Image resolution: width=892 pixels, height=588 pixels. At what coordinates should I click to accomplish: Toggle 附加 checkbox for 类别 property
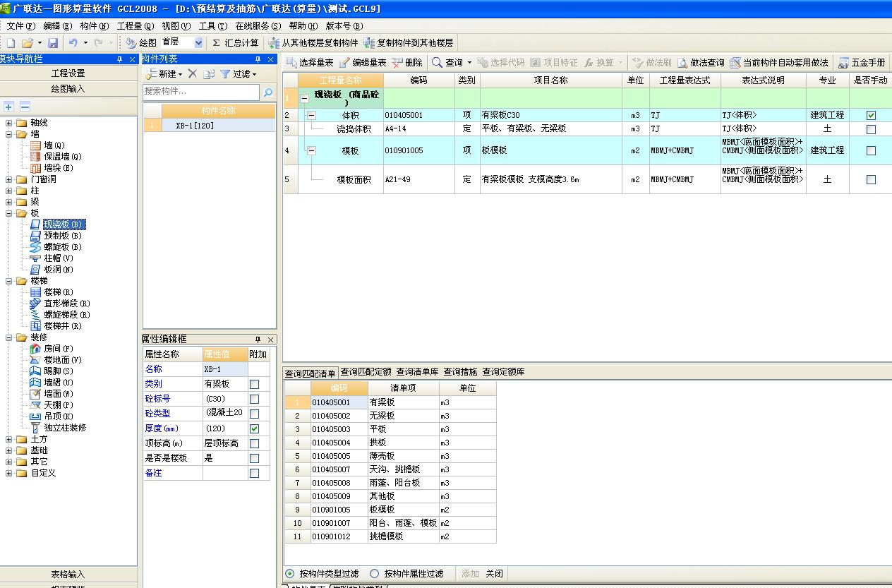[x=254, y=384]
